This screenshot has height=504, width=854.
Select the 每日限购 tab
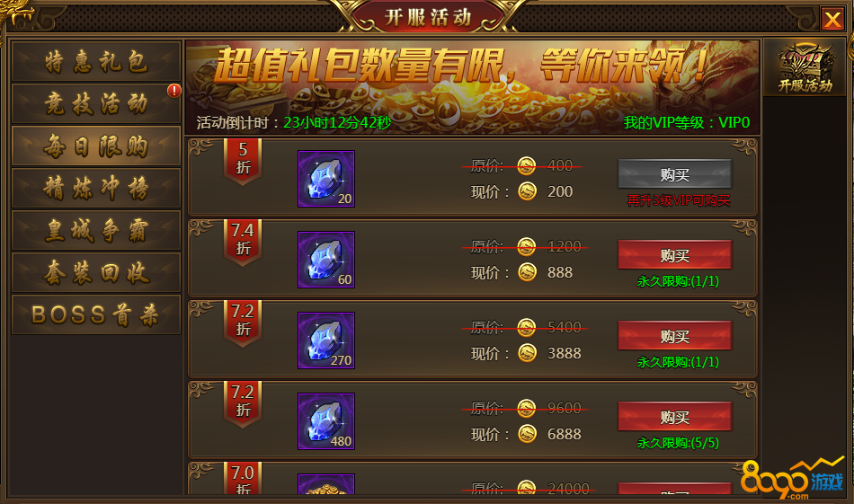[96, 146]
